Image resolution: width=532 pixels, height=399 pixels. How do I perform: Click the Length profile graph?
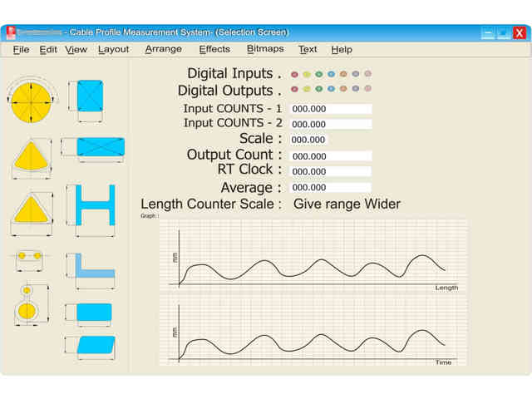coord(313,255)
